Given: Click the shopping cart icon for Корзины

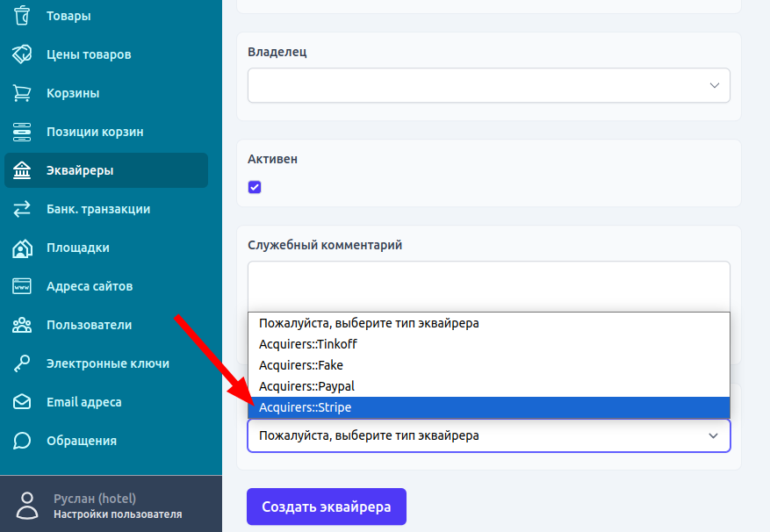Looking at the screenshot, I should [x=22, y=93].
